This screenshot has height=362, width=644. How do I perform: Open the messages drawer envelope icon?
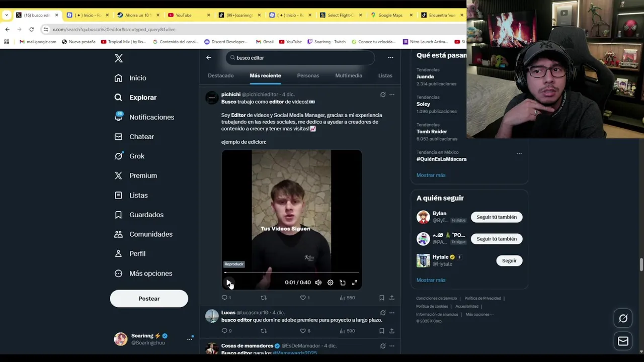coord(623,341)
